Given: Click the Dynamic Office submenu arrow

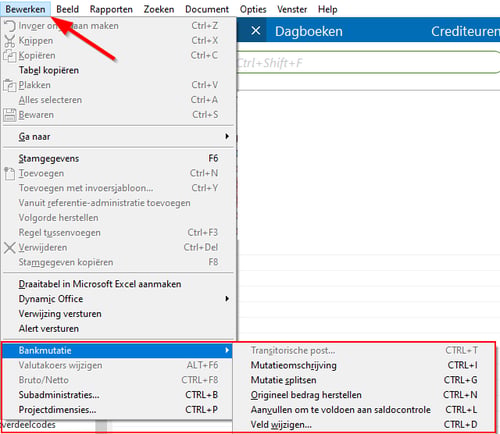Looking at the screenshot, I should click(227, 299).
